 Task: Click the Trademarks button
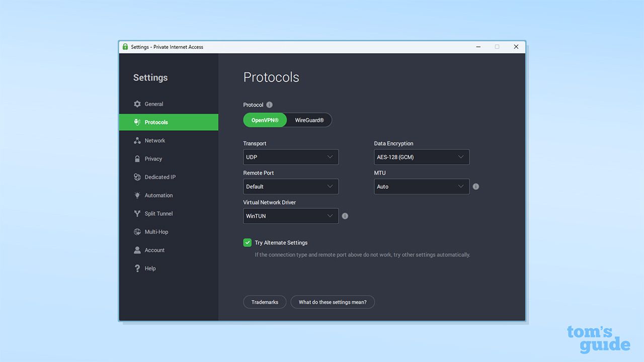tap(265, 302)
